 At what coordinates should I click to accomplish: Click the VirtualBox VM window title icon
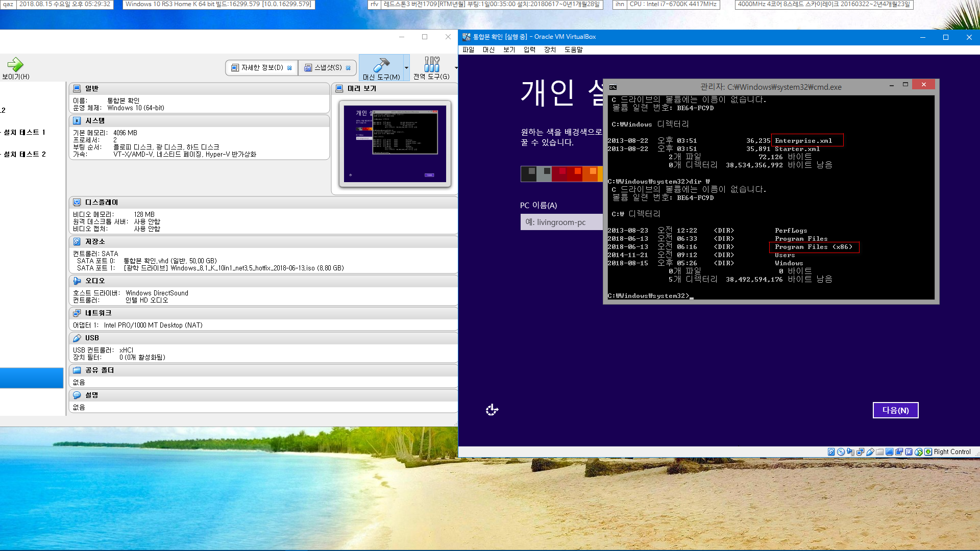pos(466,37)
